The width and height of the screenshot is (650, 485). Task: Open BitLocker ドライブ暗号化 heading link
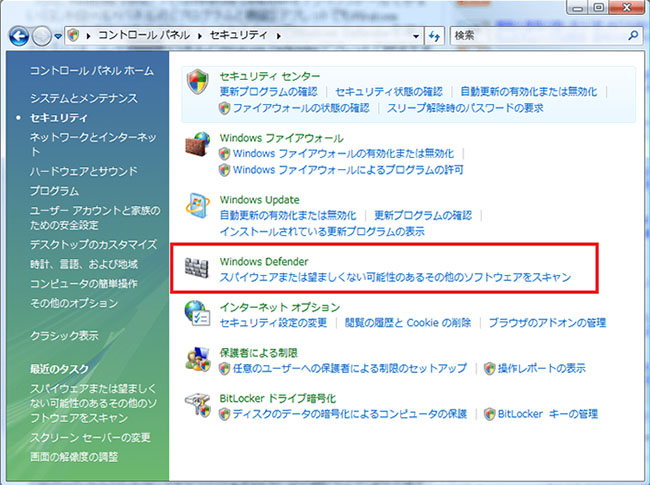(277, 398)
